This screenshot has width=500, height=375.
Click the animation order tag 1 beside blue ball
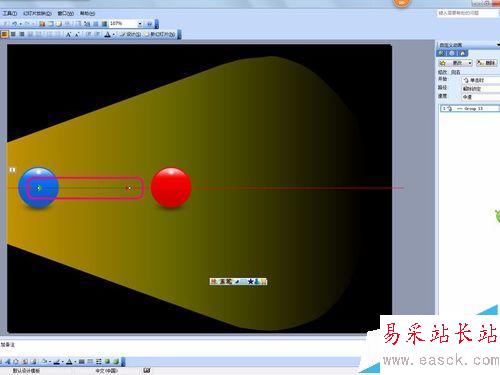point(12,170)
